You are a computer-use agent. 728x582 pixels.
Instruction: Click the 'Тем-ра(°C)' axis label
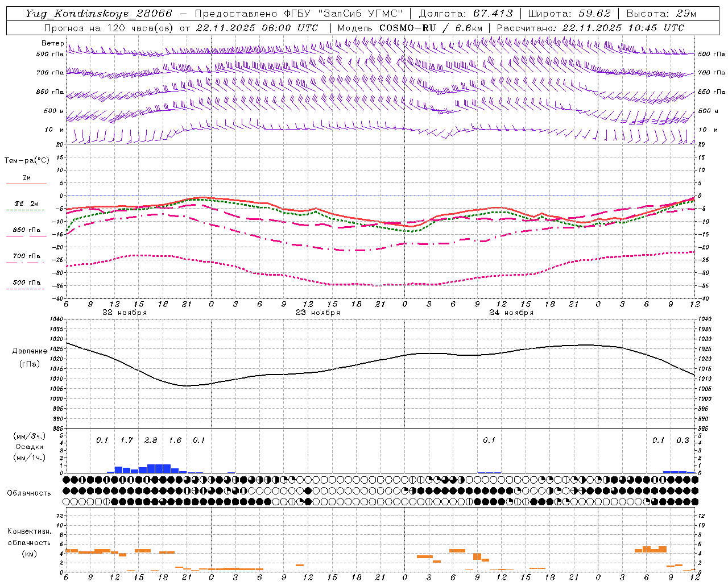point(27,161)
